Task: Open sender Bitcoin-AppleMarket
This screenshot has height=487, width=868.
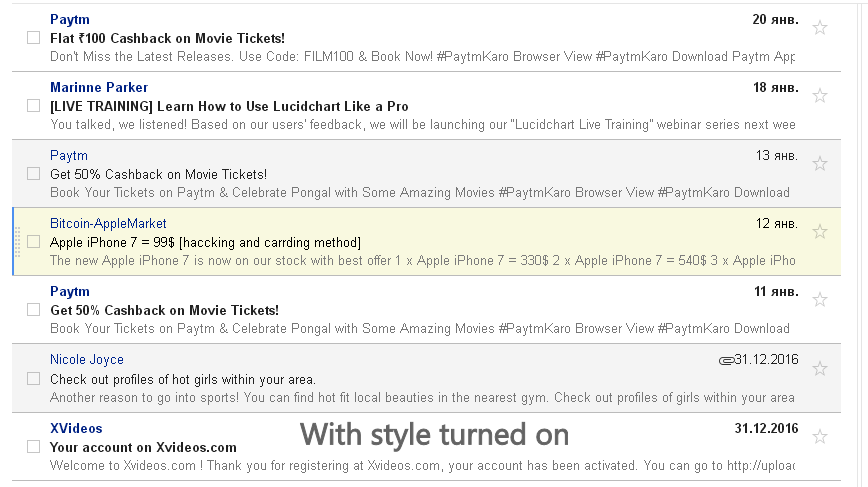Action: pos(108,224)
